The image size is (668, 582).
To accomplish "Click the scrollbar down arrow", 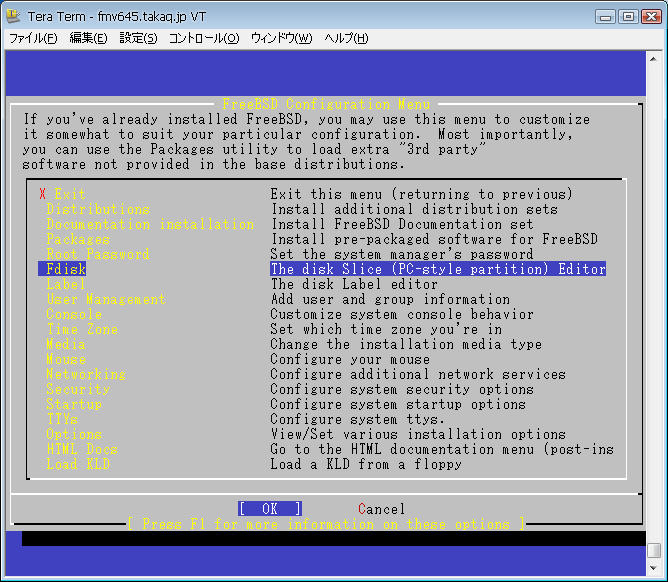I will [x=653, y=568].
